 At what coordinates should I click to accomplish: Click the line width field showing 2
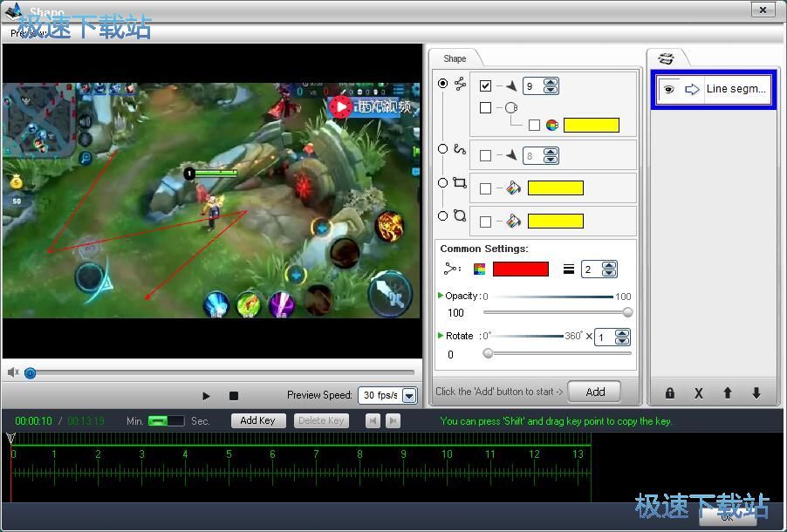click(592, 269)
